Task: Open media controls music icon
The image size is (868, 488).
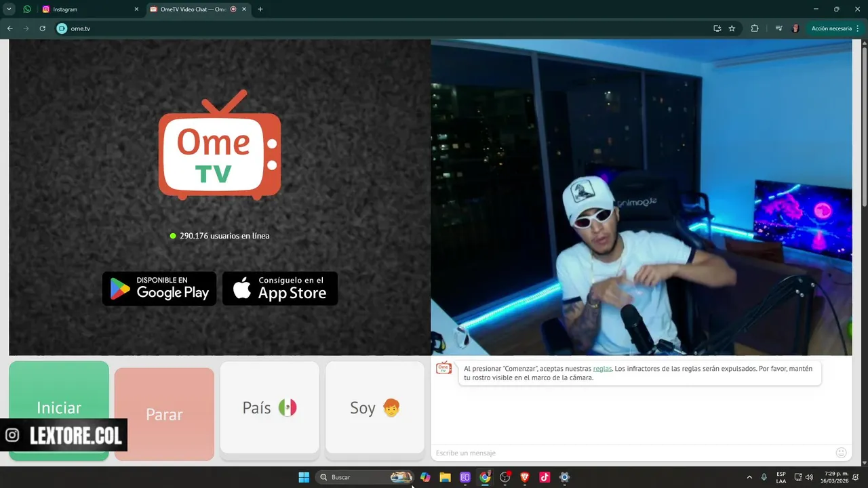Action: (778, 28)
